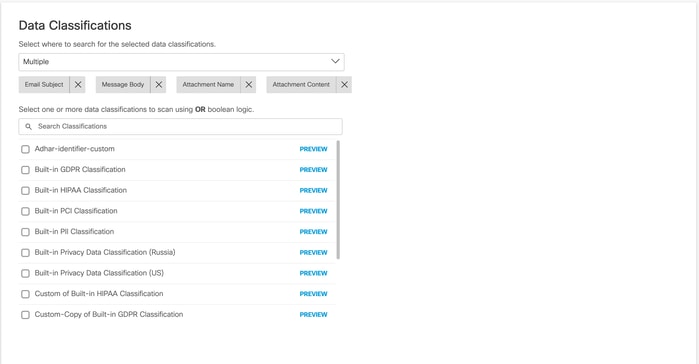The height and width of the screenshot is (364, 699).
Task: Focus the Search Classifications field
Action: [181, 127]
